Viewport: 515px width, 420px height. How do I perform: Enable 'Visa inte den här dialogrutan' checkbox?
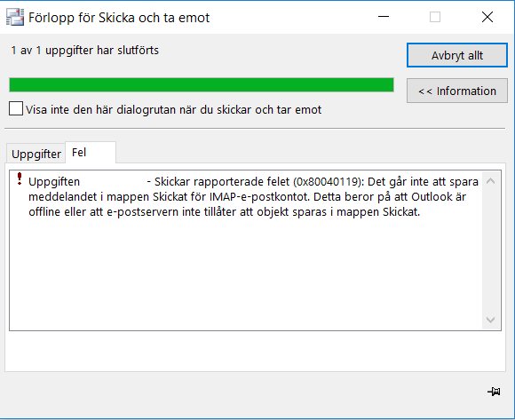click(x=16, y=108)
